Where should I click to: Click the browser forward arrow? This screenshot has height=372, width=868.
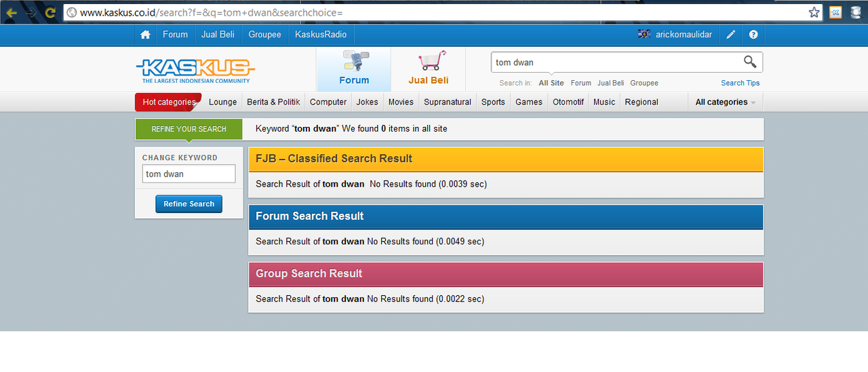coord(31,12)
